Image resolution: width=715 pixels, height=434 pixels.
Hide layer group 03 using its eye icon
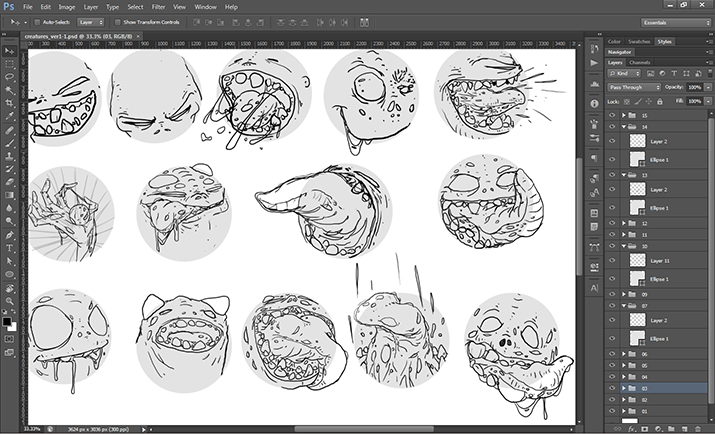click(x=611, y=387)
